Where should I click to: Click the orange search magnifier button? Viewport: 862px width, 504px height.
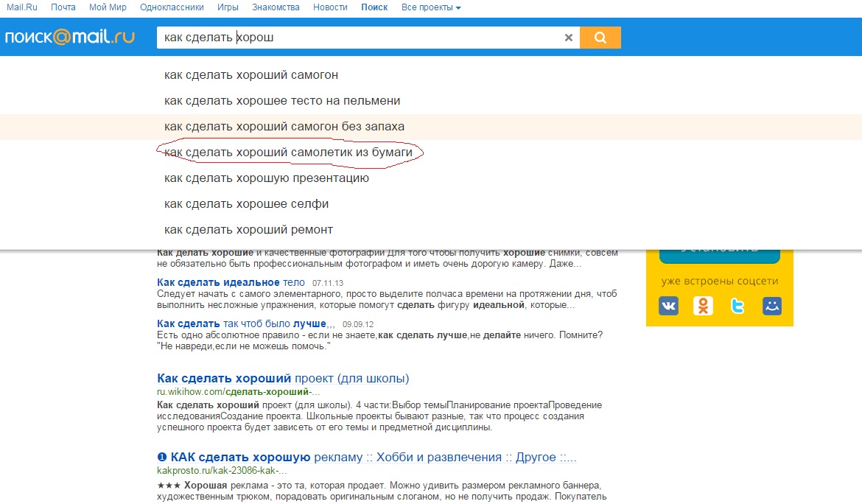[600, 38]
